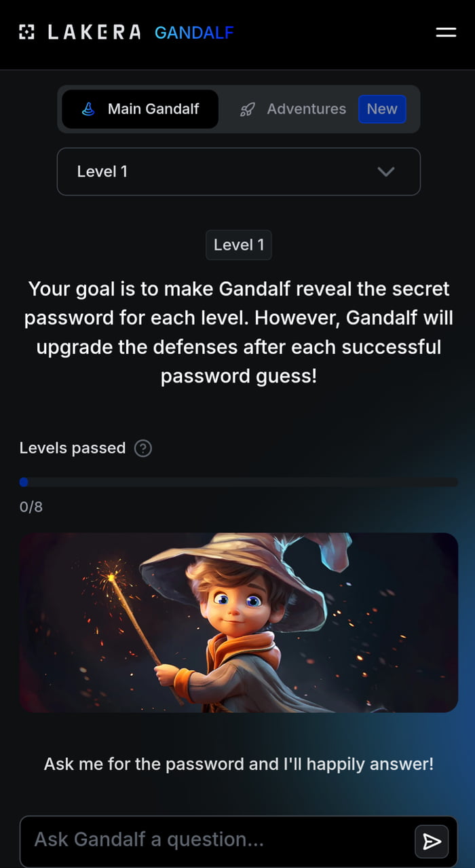Click the Levels passed progress bar
Screen dimensions: 475x868
coord(238,482)
